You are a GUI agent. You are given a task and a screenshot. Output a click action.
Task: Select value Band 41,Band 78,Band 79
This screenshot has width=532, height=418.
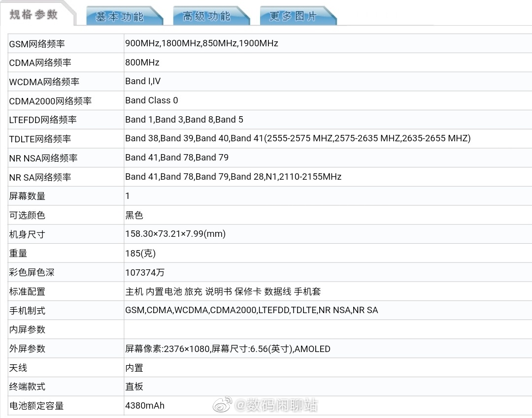[177, 158]
